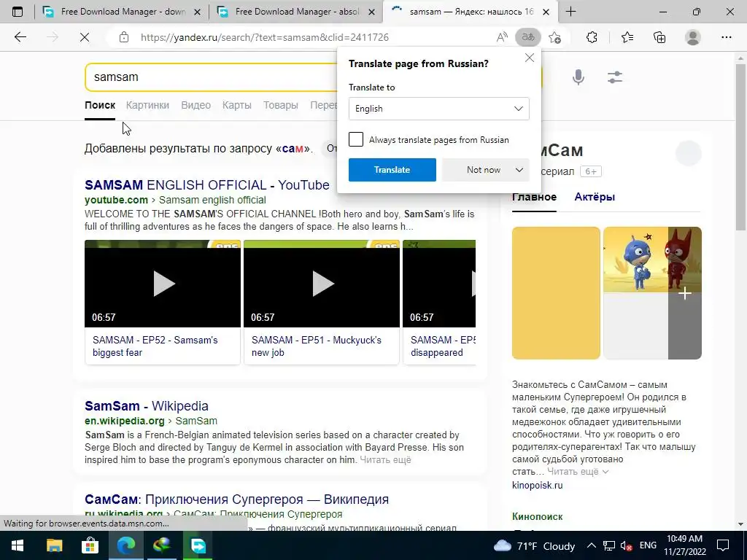Open the Favorites list icon

click(x=627, y=37)
